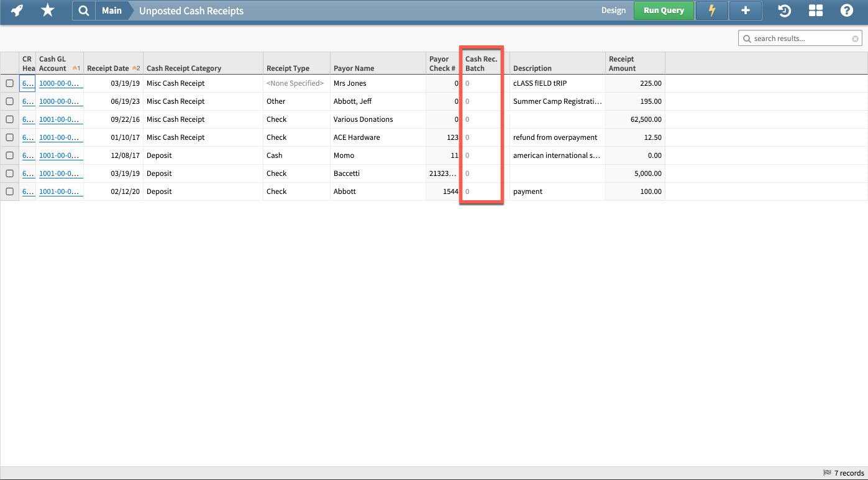
Task: Trigger the lightning quick-action icon
Action: (711, 11)
